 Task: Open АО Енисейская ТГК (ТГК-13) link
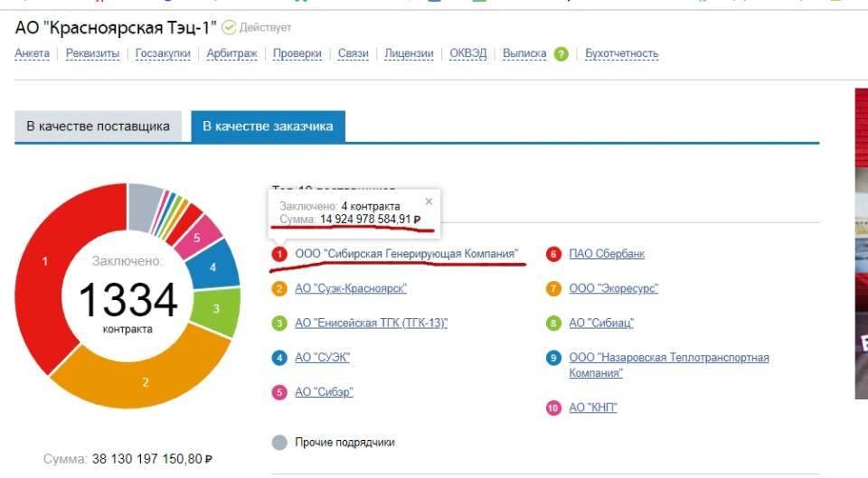point(372,323)
